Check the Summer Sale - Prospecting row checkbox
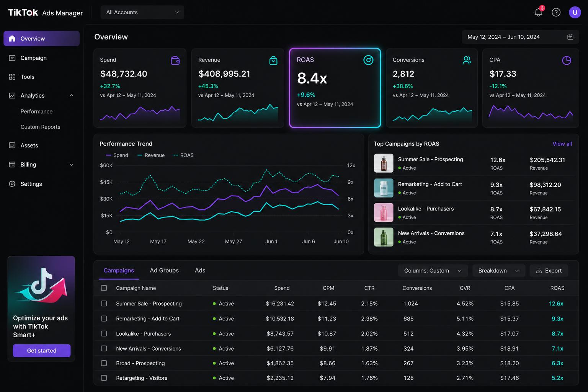 point(104,303)
